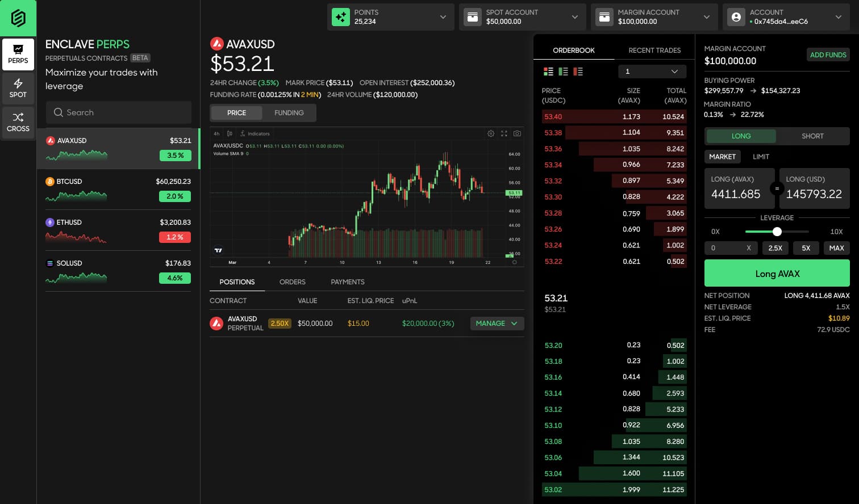
Task: Click leverage slider track near 10X
Action: 807,232
